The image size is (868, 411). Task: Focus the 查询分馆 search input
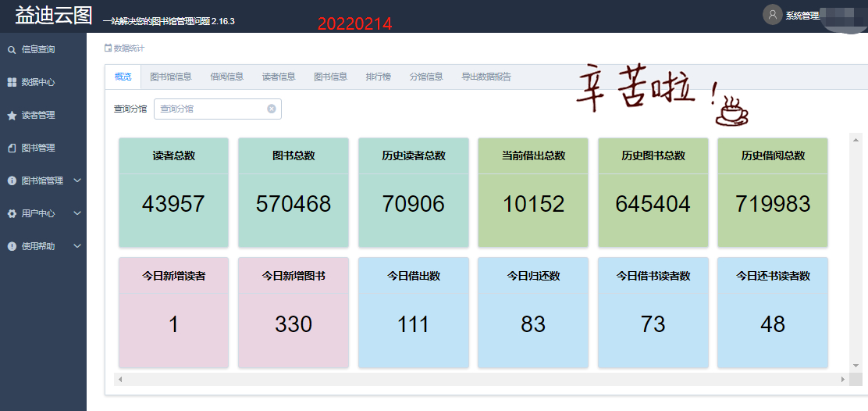click(x=211, y=109)
